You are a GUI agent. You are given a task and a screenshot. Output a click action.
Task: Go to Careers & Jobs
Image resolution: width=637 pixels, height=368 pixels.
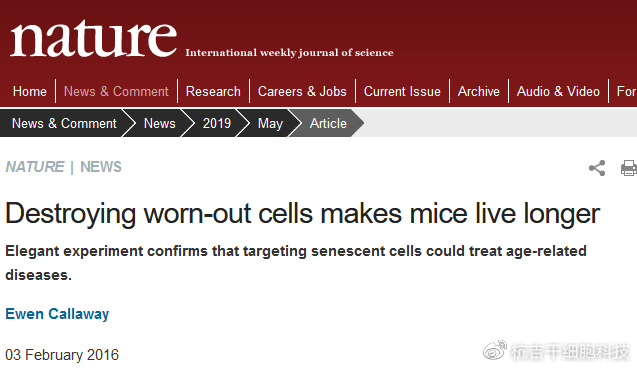(302, 91)
